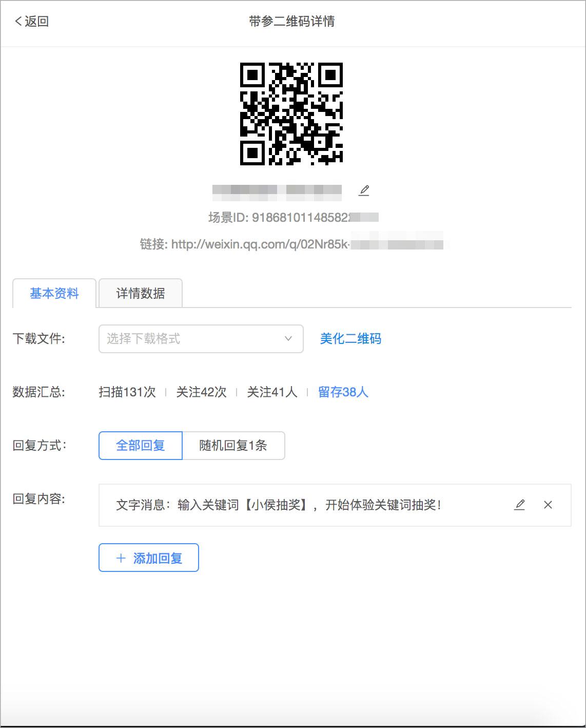Click the 数据汇总 label
Viewport: 586px width, 728px height.
(39, 392)
